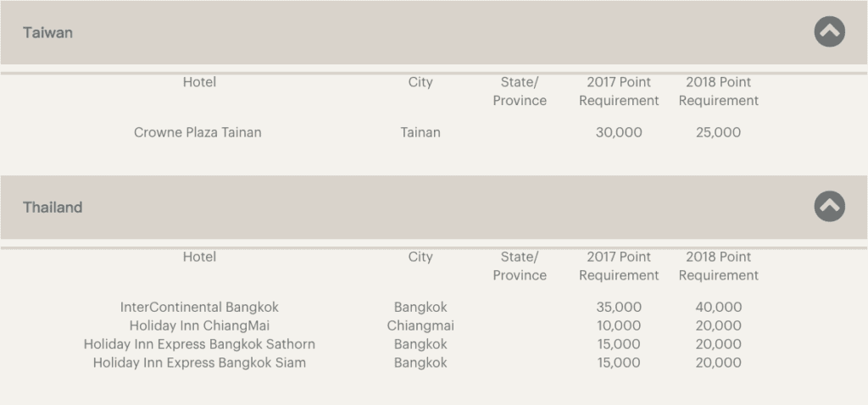
Task: Click Holiday Inn ChiangMai hotel entry
Action: coord(199,325)
